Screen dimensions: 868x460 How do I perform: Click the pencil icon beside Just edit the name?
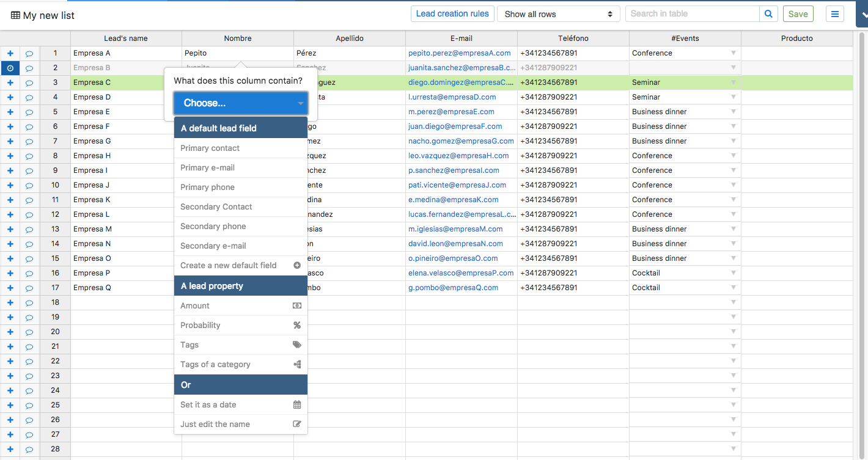tap(296, 424)
